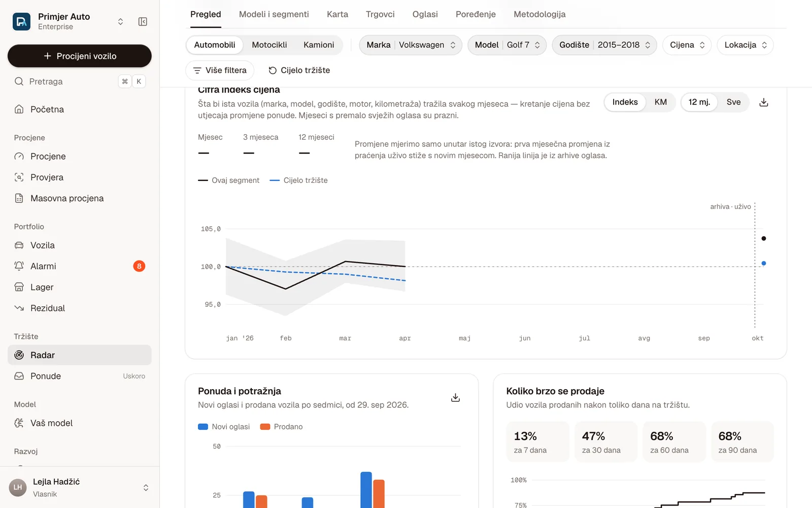Image resolution: width=812 pixels, height=508 pixels.
Task: Open Alarmi with 8 notifications
Action: (x=80, y=266)
